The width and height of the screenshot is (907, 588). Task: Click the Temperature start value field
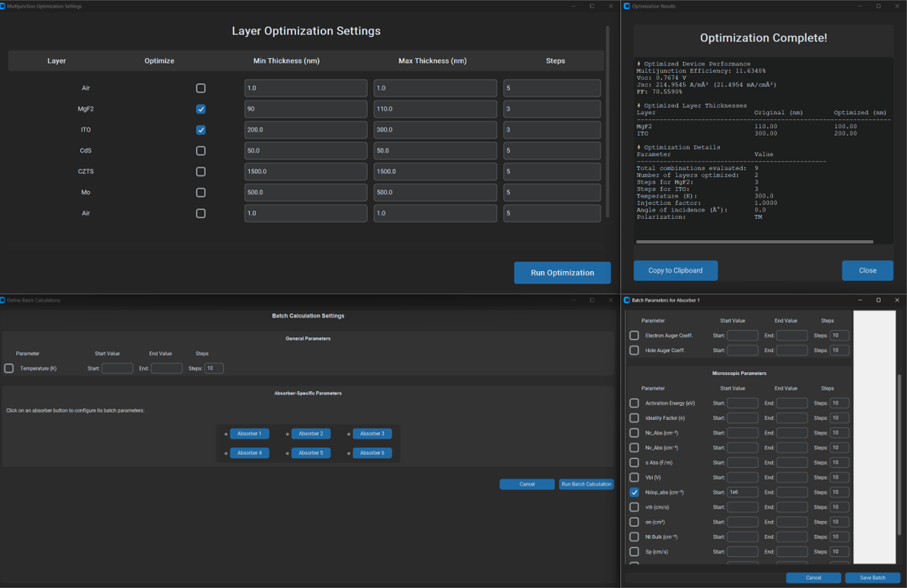[x=117, y=367]
